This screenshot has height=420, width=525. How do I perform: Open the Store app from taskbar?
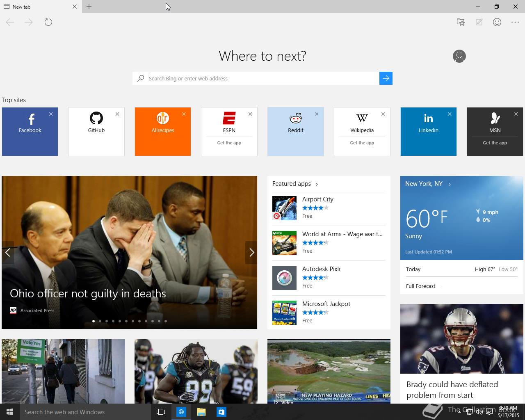point(221,412)
